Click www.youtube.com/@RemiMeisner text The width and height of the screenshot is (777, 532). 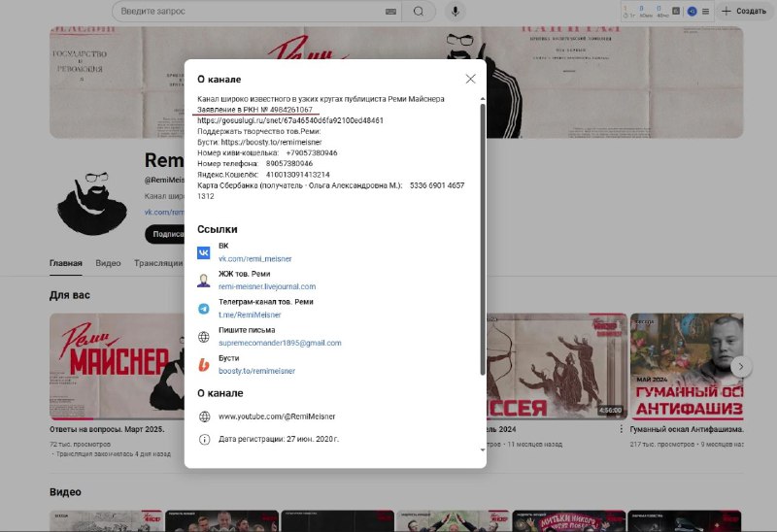coord(277,416)
